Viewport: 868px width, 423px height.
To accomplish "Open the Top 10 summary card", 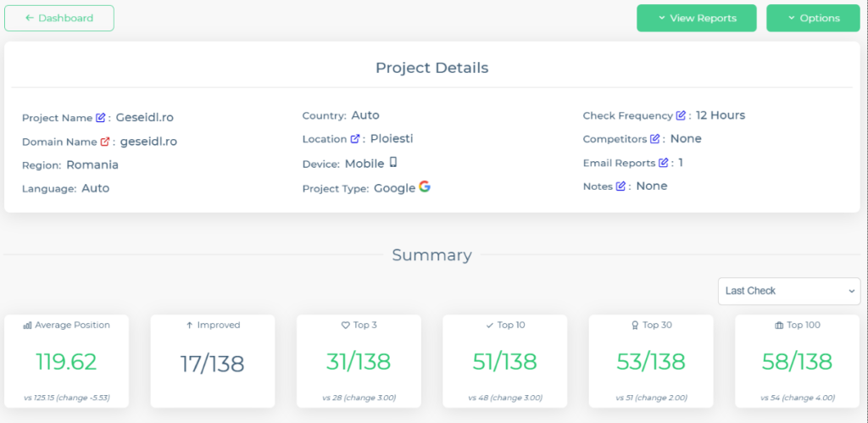I will (504, 361).
